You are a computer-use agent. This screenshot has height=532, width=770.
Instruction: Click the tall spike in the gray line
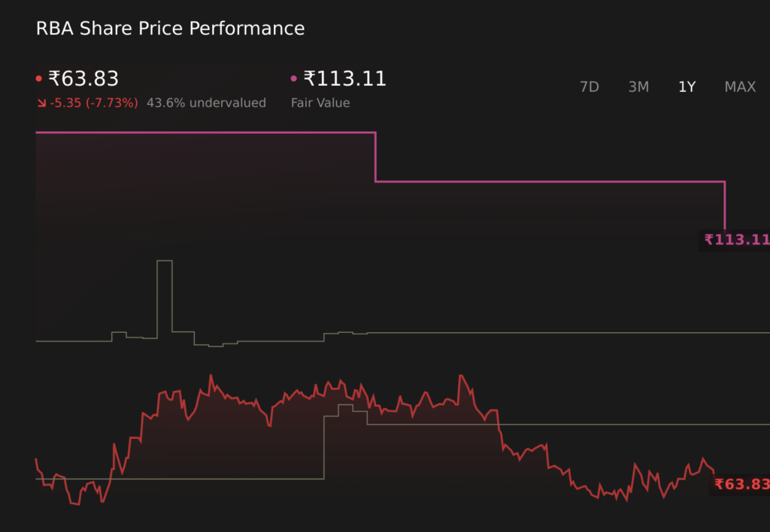164,261
